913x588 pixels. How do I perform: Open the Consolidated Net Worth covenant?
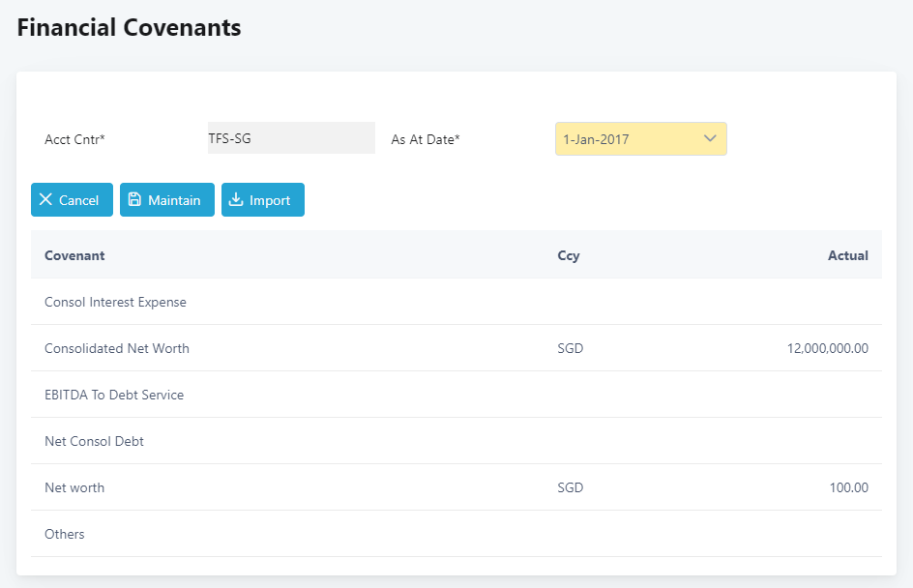117,348
